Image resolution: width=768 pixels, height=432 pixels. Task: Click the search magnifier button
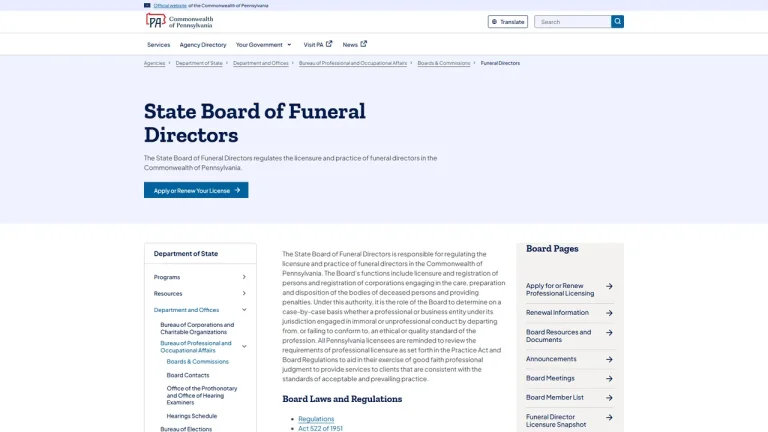click(617, 22)
